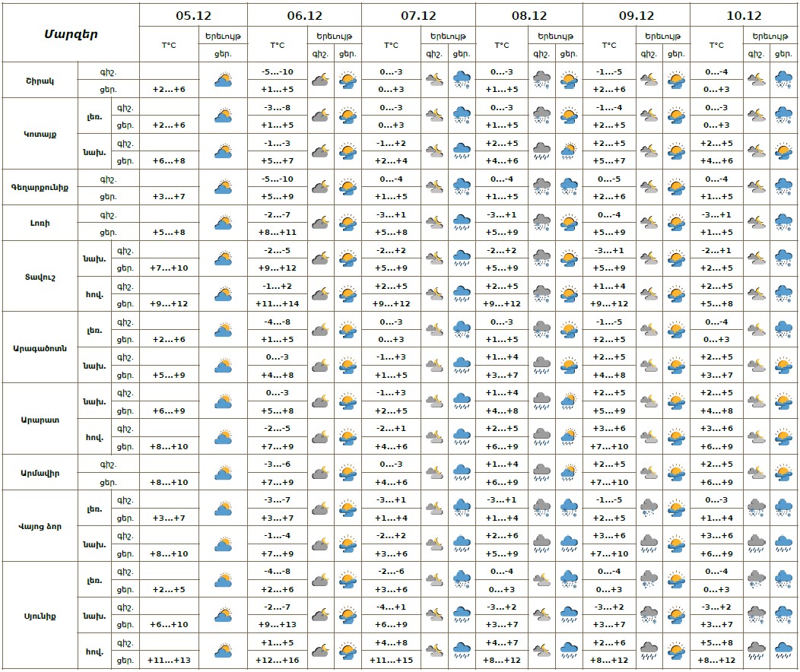Viewport: 800px width, 672px height.
Task: Click Armavir's daytime weather icon for 09.12
Action: tap(676, 473)
